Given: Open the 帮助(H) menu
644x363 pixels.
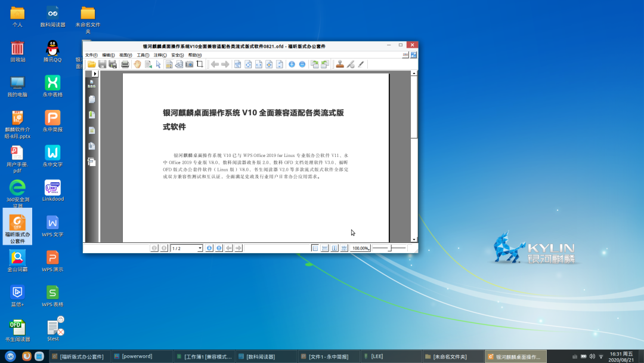Looking at the screenshot, I should point(194,55).
